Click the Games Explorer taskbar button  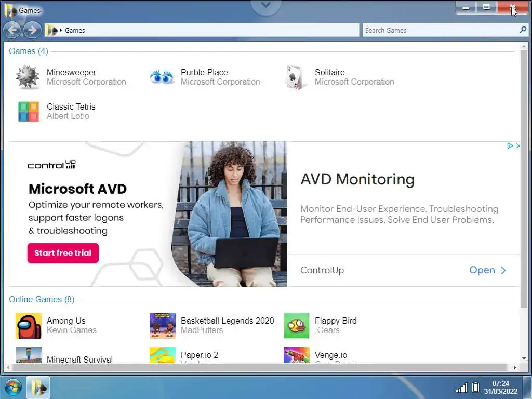pos(38,388)
